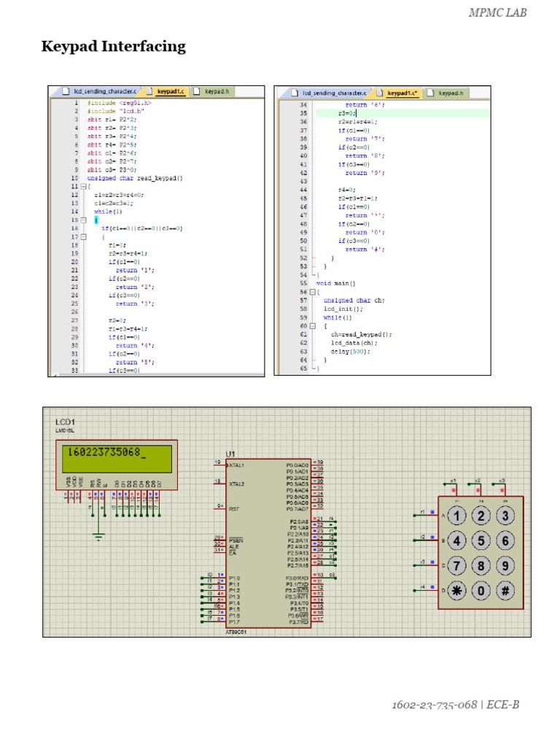Click LCD screen showing 160223735068_

117,459
